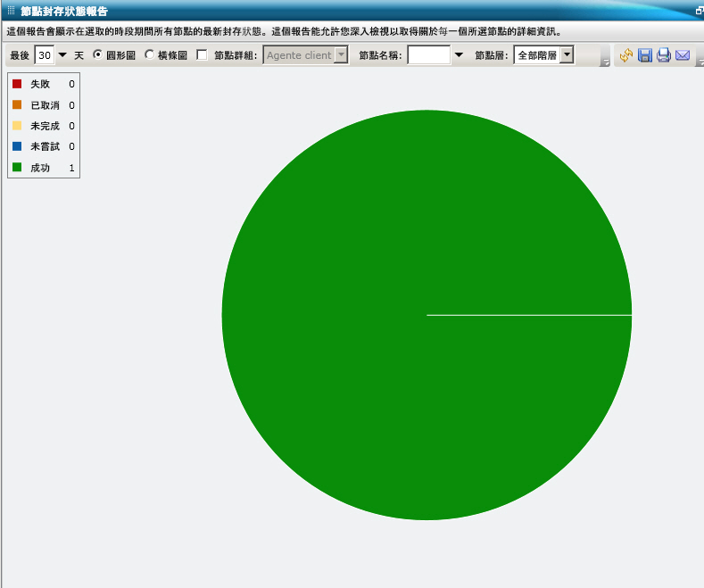704x588 pixels.
Task: Click the 30 days input field
Action: click(45, 55)
